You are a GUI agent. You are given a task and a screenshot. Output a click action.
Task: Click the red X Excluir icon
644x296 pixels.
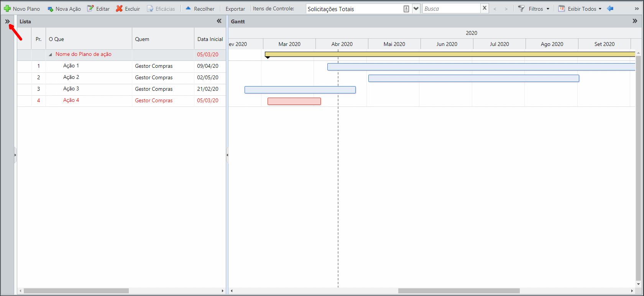[119, 8]
